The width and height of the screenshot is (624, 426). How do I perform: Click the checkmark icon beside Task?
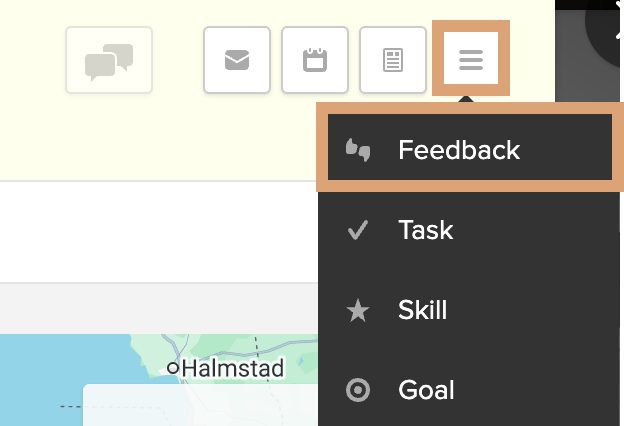pos(357,231)
